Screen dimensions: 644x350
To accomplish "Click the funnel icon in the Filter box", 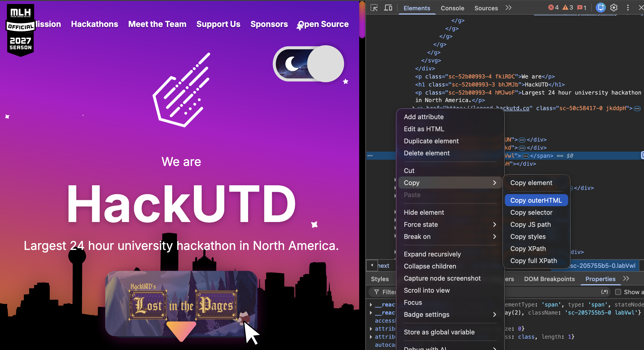I will coord(377,292).
